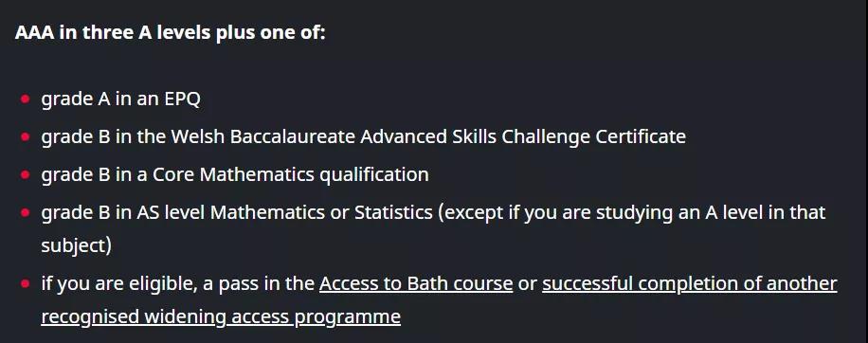Click the word or between the two links
Image resolution: width=868 pixels, height=343 pixels.
pos(528,284)
